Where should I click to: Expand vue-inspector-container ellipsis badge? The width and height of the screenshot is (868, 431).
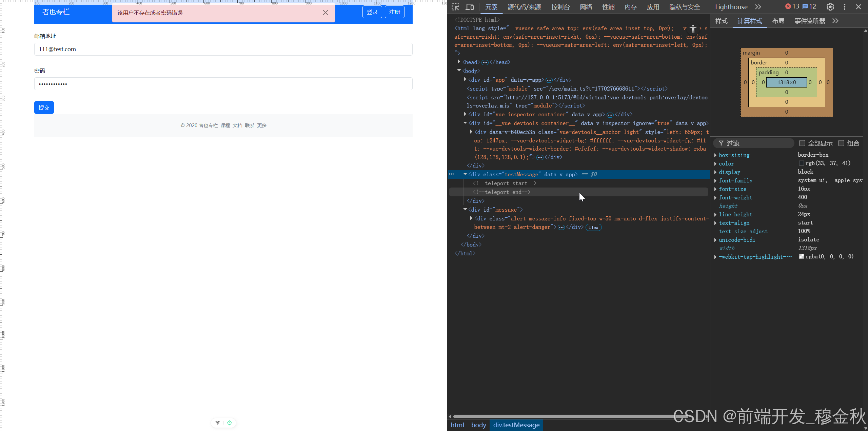pyautogui.click(x=610, y=115)
